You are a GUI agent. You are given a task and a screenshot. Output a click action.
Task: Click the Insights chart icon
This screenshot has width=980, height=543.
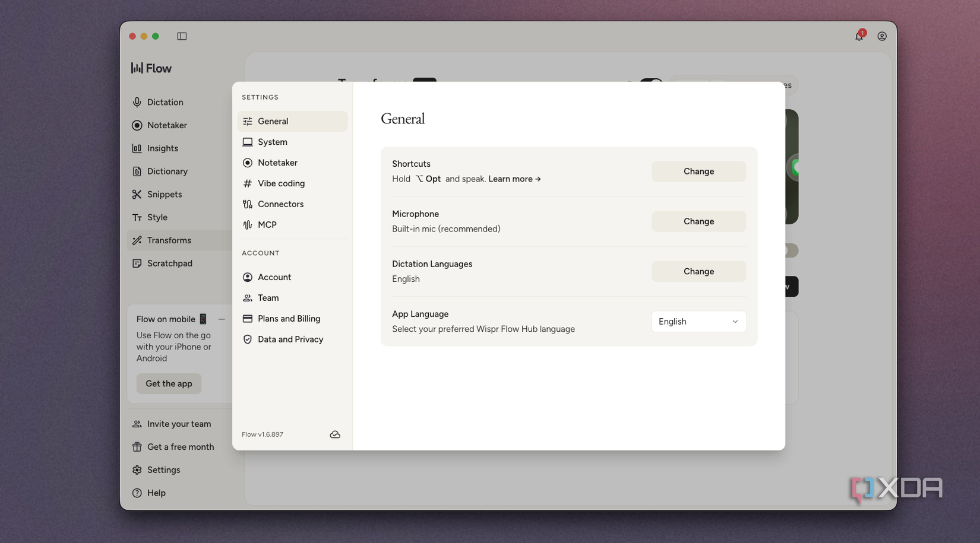(x=137, y=148)
